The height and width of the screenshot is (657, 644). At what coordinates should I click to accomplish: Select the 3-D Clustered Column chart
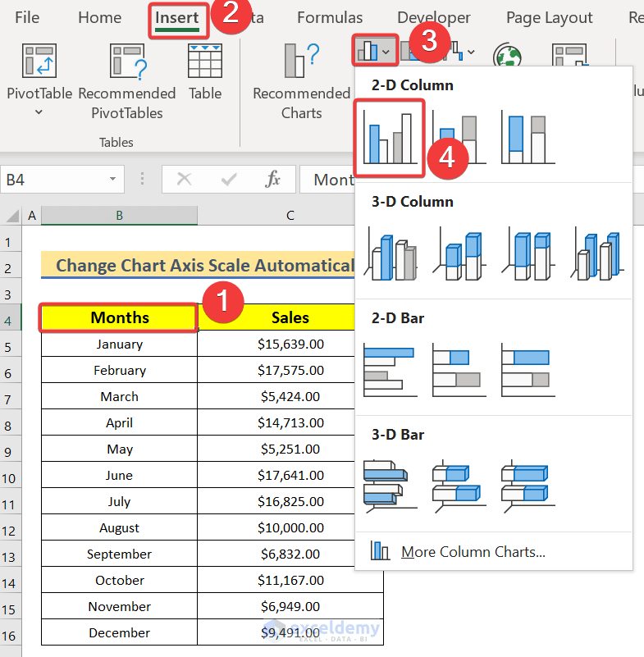391,254
